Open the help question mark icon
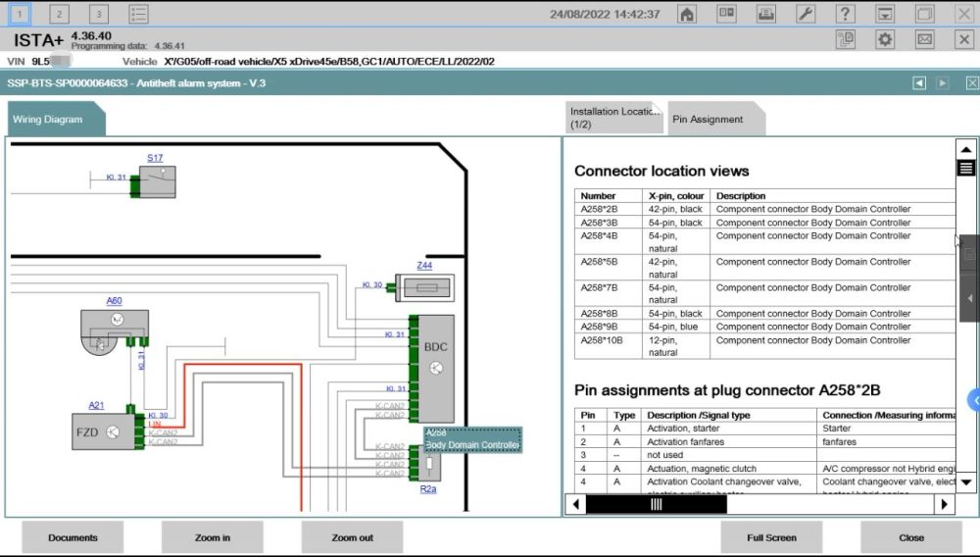980x557 pixels. [845, 14]
